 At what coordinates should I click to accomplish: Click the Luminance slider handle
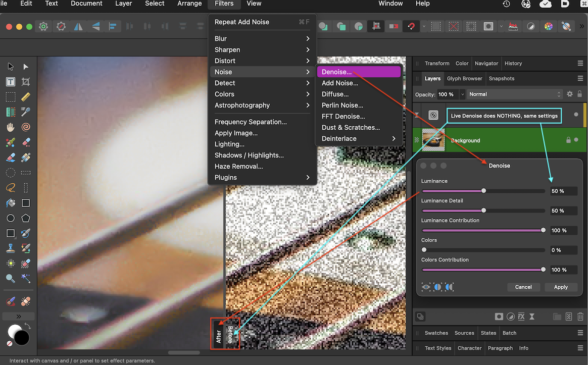click(x=483, y=191)
